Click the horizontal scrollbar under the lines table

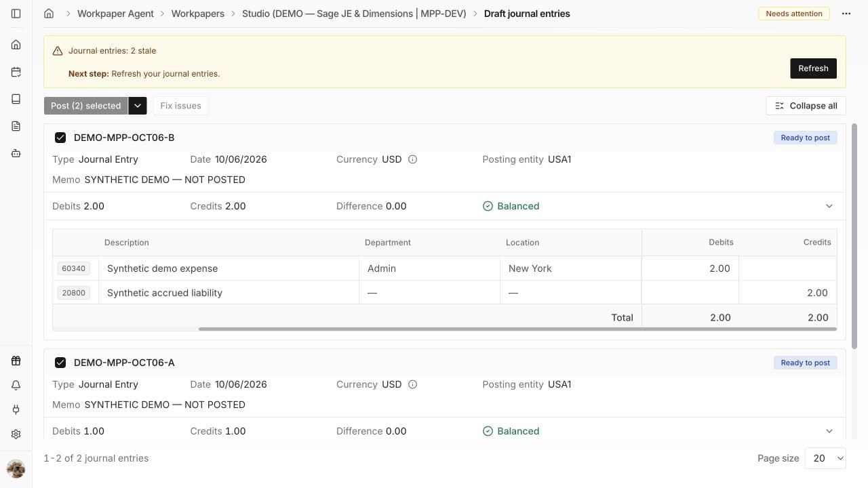point(517,329)
